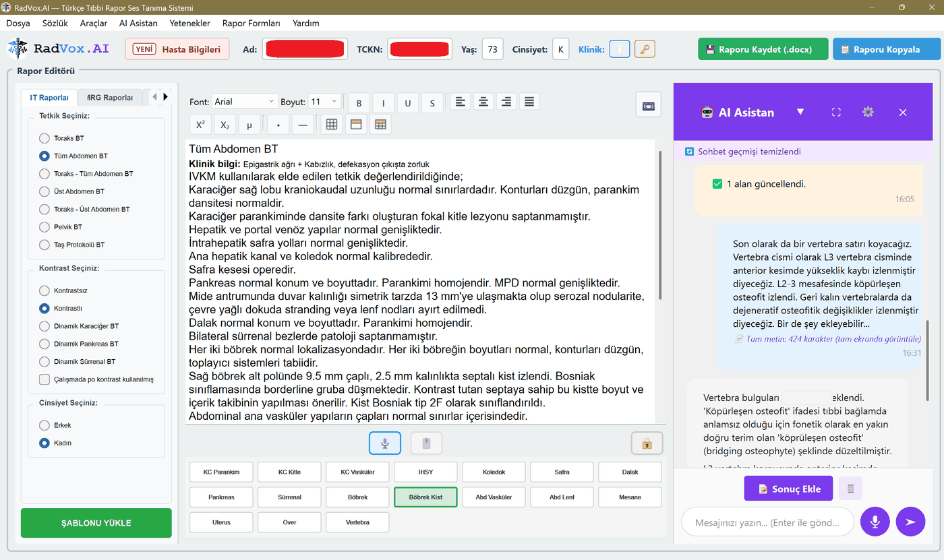Screen dimensions: 944x560
Task: Click the Böbrek Kist section button
Action: click(425, 497)
